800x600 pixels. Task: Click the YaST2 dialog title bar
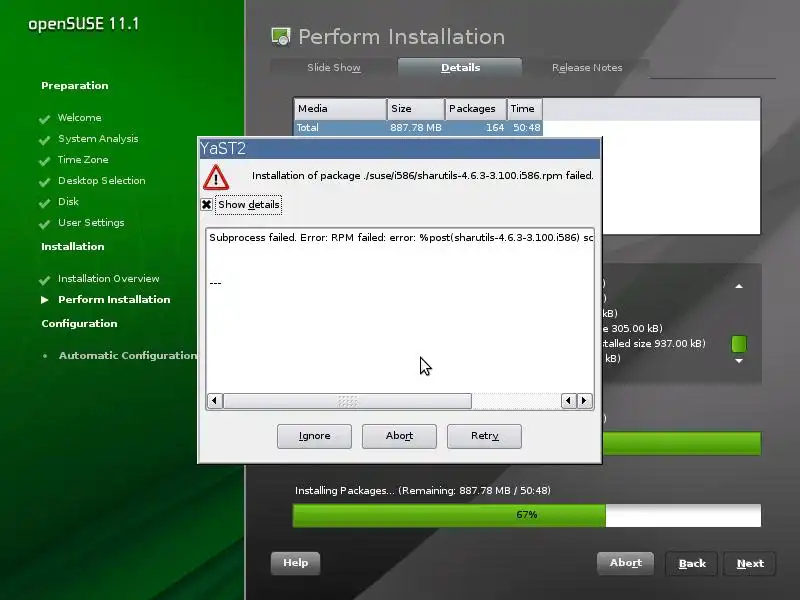click(x=400, y=148)
